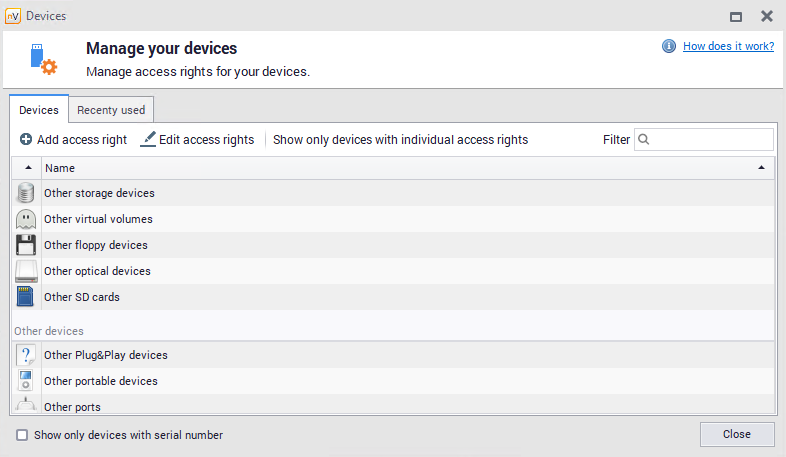Click the ghost icon for virtual volumes

(26, 219)
